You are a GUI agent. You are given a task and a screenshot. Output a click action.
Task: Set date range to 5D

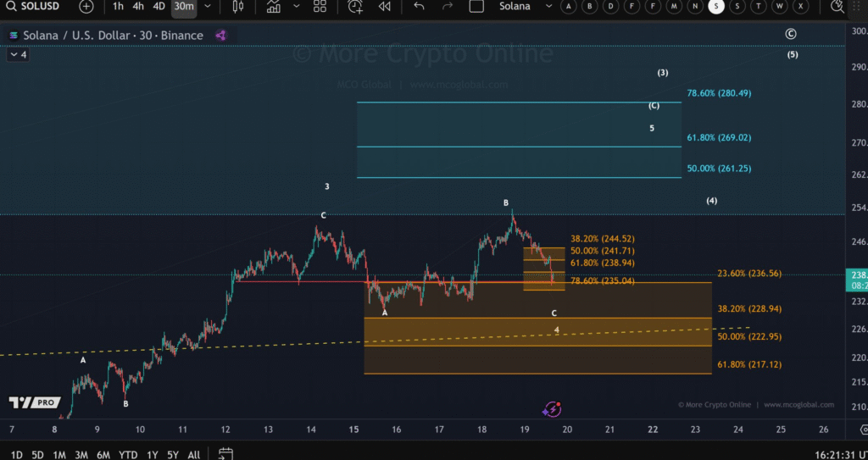pyautogui.click(x=37, y=455)
